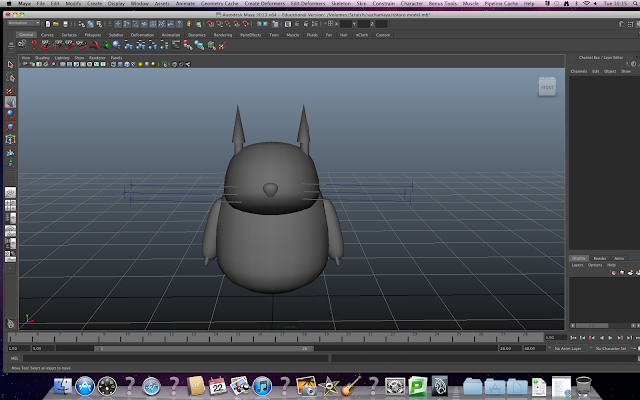Switch to the Rendering shelf tab
The width and height of the screenshot is (640, 400).
coord(223,35)
